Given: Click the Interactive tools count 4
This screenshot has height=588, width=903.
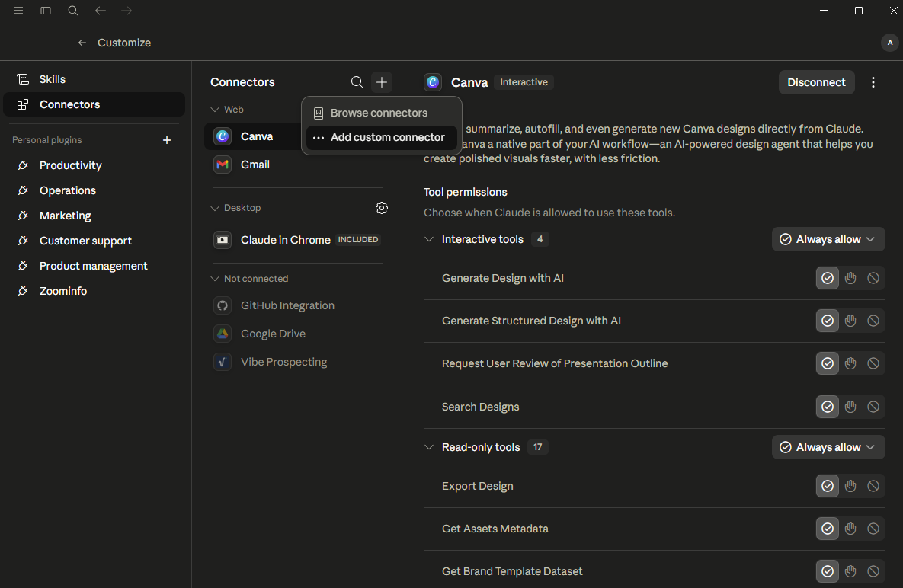Looking at the screenshot, I should coord(540,239).
